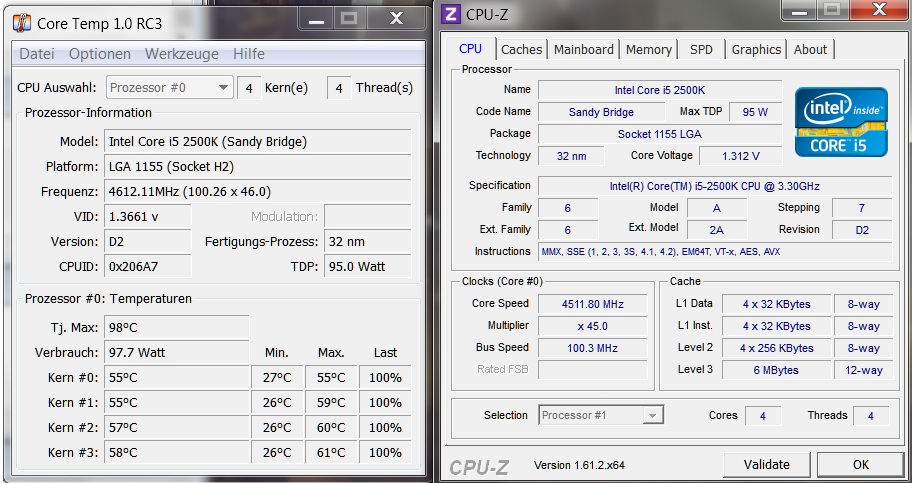Image resolution: width=912 pixels, height=483 pixels.
Task: Click the VID value 1.3661 v
Action: (148, 217)
